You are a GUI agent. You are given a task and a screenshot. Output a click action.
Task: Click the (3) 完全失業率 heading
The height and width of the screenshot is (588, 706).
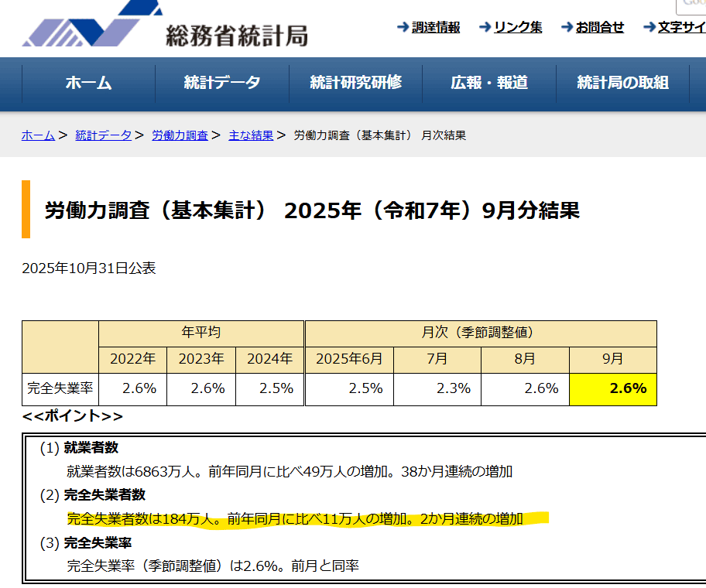tap(86, 543)
